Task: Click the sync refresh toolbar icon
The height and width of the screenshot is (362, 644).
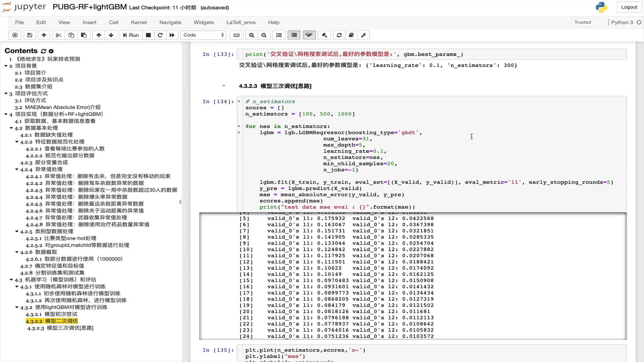Action: pos(339,35)
